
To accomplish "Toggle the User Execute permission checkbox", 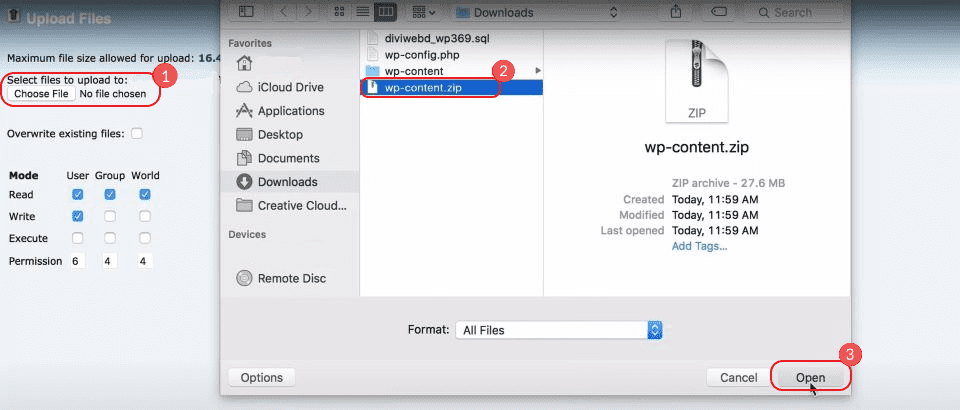I will 77,238.
